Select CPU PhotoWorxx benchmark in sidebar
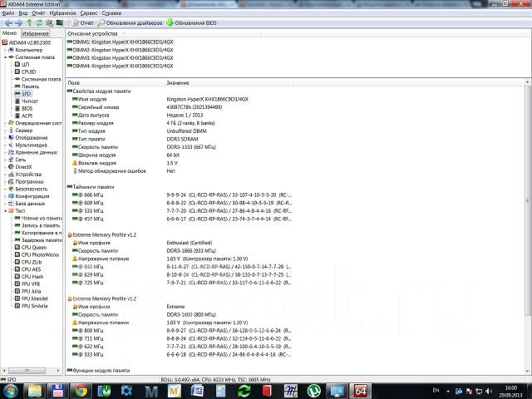Image resolution: width=532 pixels, height=399 pixels. coord(38,254)
